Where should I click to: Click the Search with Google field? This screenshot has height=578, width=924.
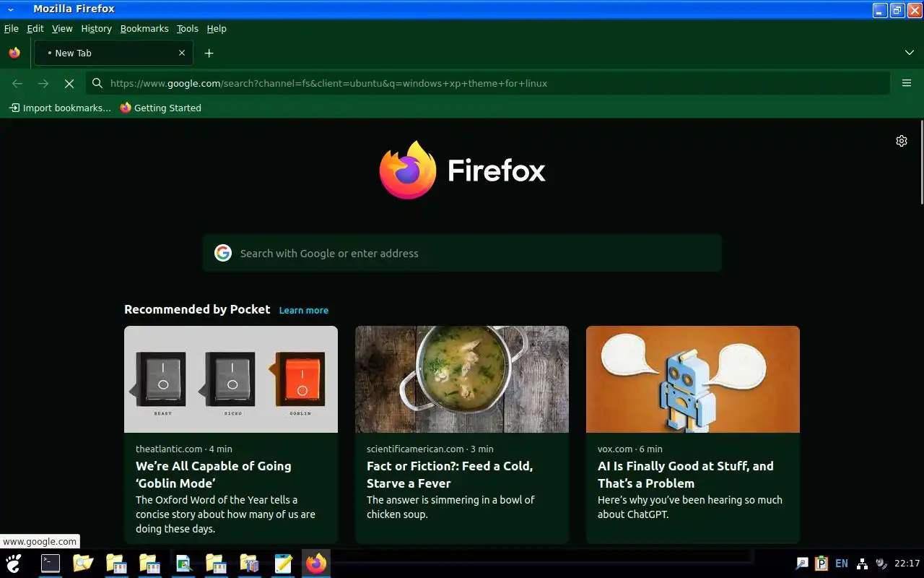[x=462, y=253]
